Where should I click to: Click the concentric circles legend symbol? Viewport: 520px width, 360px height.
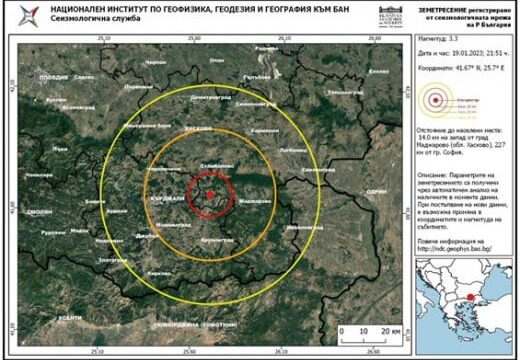(435, 100)
